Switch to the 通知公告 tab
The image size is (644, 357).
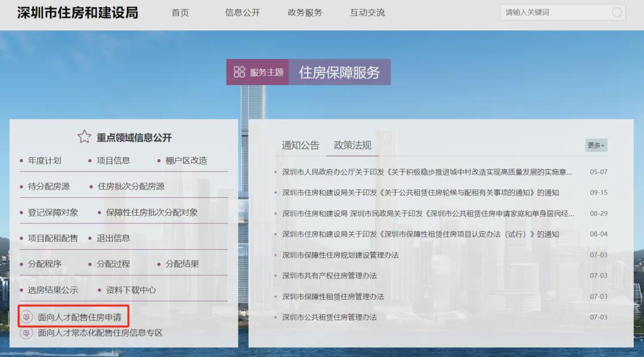[x=300, y=145]
